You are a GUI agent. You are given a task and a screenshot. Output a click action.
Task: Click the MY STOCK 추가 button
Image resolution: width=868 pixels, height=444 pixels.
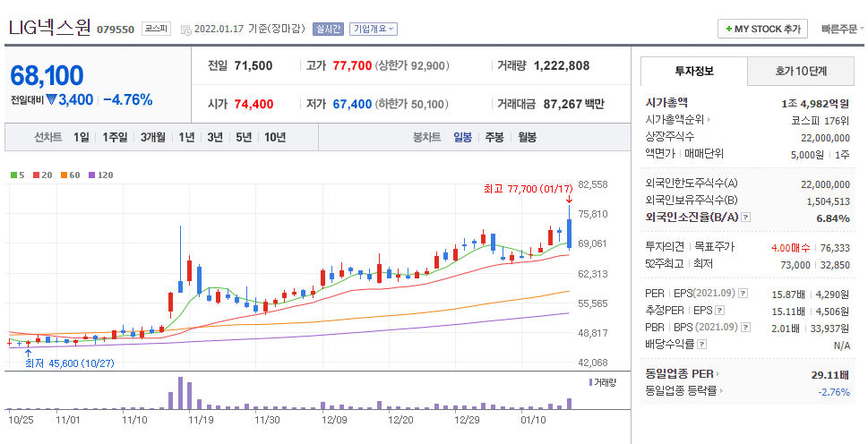tap(762, 29)
